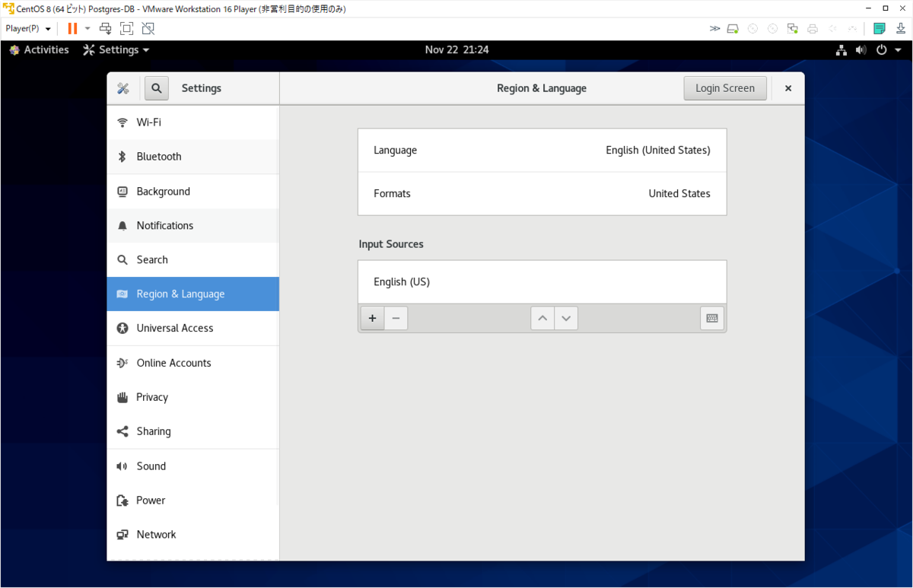Open the Bluetooth settings panel
913x588 pixels.
click(x=193, y=157)
